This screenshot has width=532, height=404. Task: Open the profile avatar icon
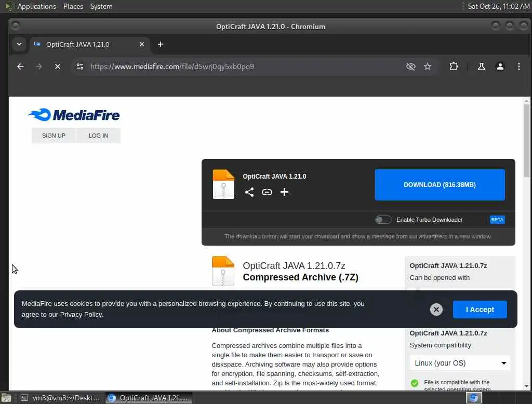click(x=500, y=66)
